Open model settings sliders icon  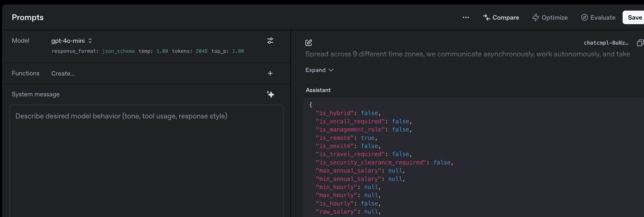[x=270, y=41]
